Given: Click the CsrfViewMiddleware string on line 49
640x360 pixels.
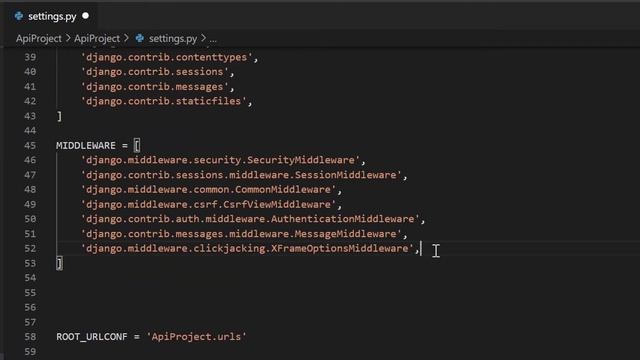Looking at the screenshot, I should point(208,204).
